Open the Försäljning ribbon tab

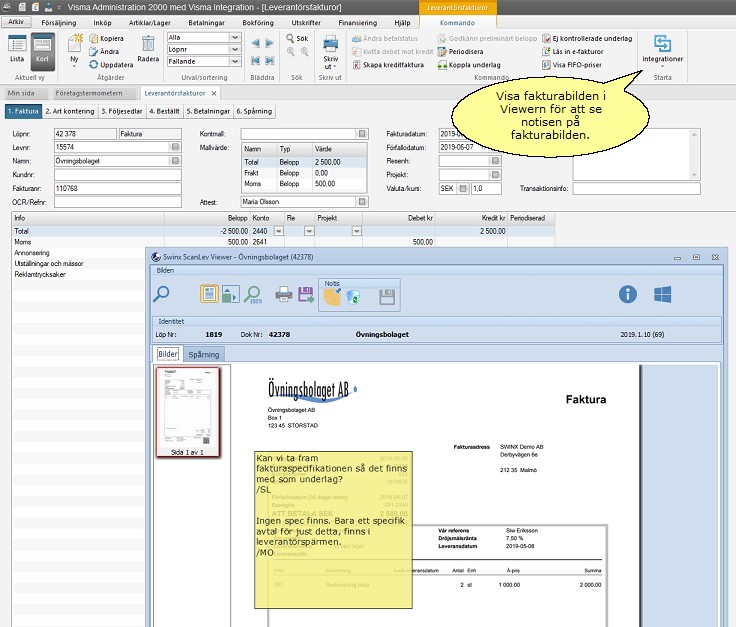[59, 23]
